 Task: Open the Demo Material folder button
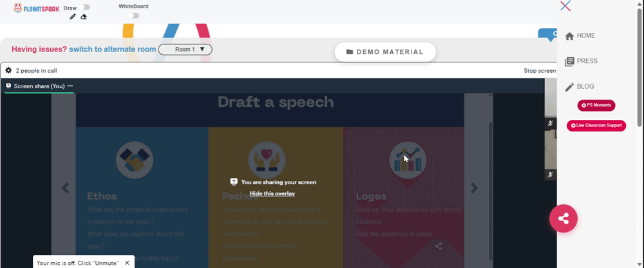385,52
